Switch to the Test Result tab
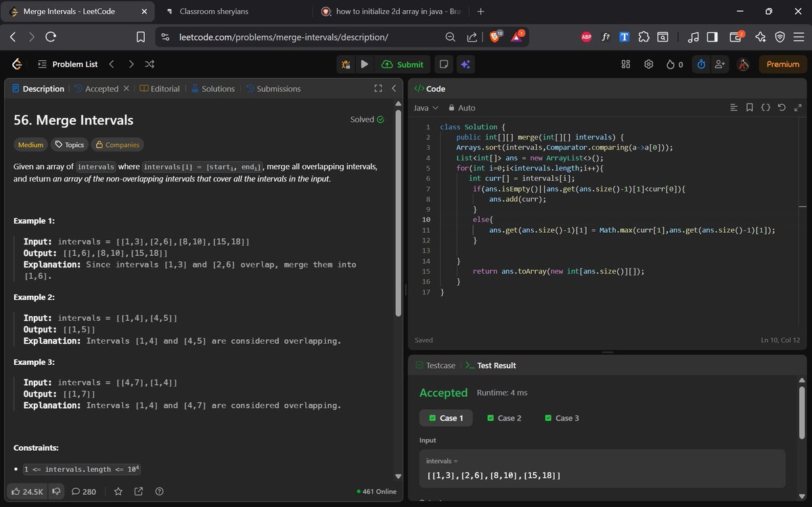This screenshot has width=812, height=507. tap(491, 365)
